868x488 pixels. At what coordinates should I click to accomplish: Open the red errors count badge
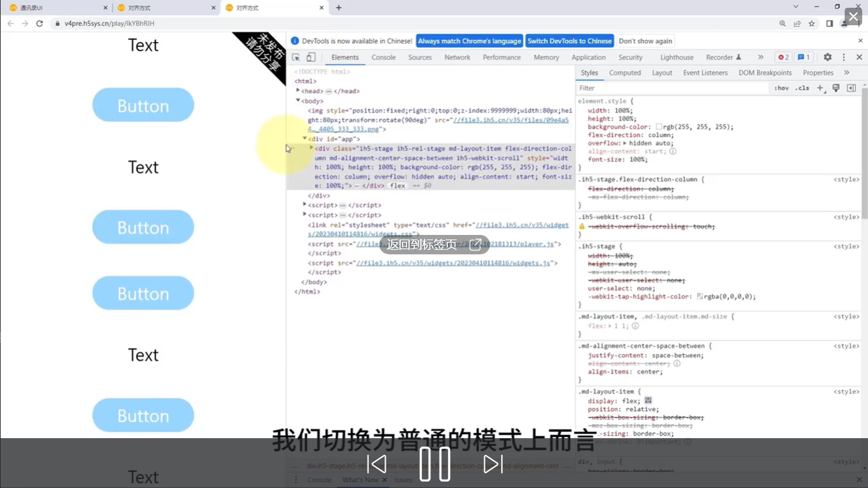783,57
